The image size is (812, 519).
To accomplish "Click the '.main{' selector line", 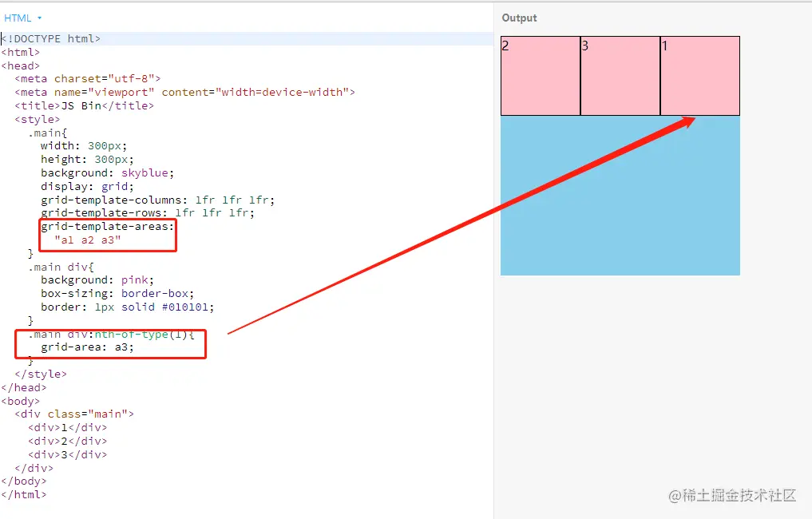I will click(47, 133).
